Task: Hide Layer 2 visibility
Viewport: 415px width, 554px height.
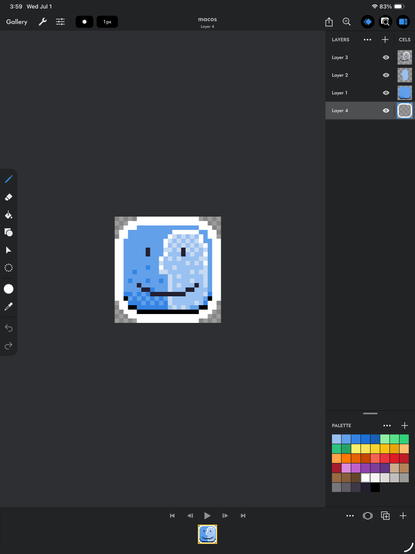Action: (386, 75)
